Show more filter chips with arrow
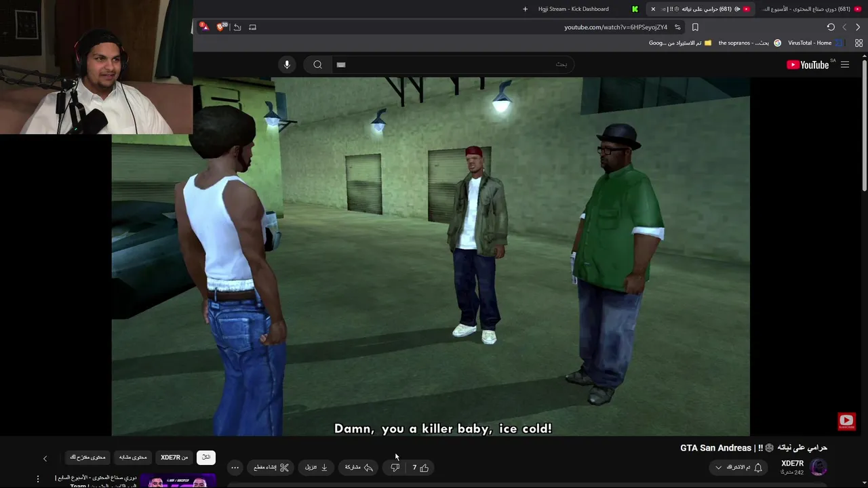The image size is (868, 488). point(45,458)
